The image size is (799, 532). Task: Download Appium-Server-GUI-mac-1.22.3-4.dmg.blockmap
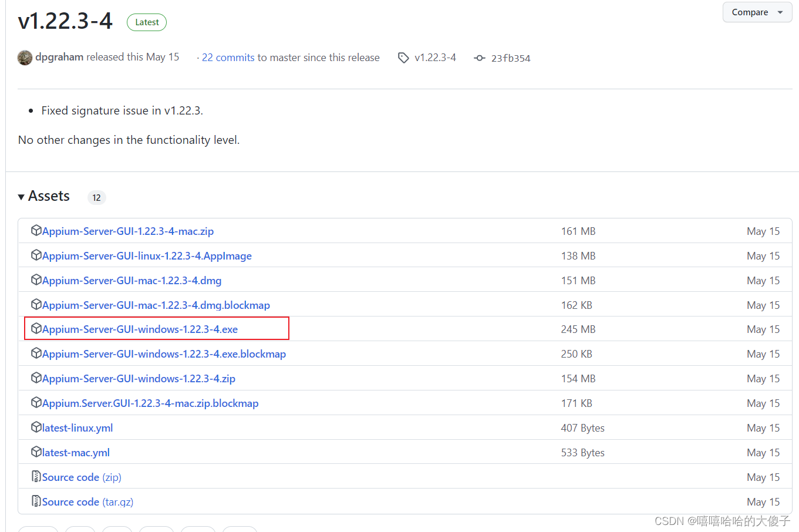(x=156, y=305)
